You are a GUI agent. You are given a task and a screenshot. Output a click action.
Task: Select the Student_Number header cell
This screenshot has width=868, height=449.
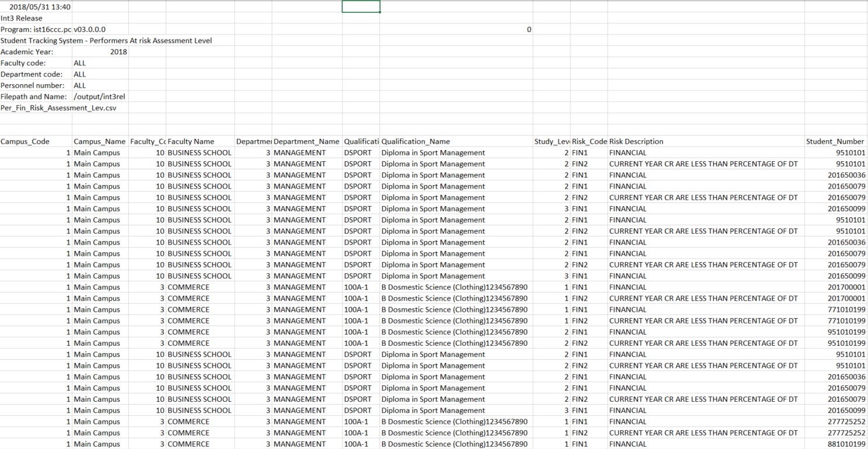click(835, 141)
